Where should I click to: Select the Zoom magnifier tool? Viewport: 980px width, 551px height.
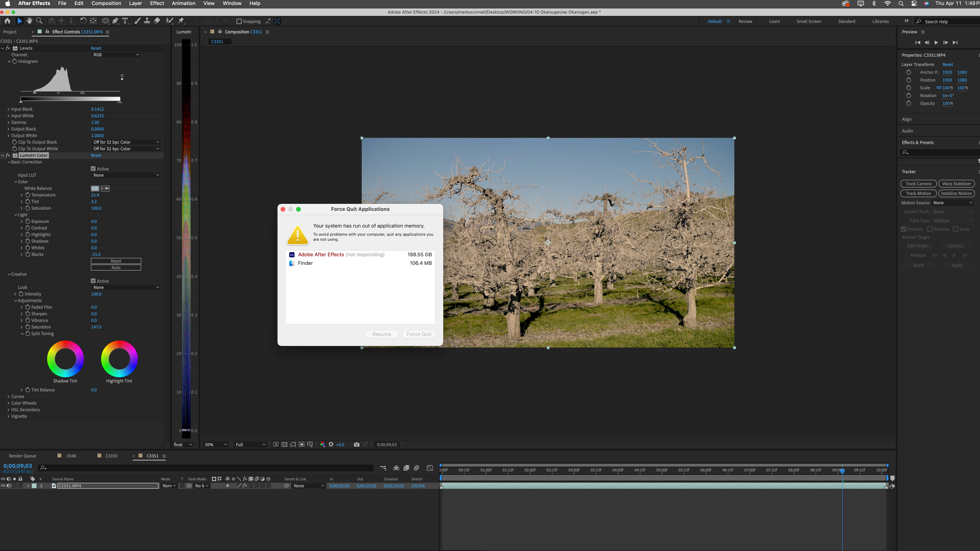point(39,21)
